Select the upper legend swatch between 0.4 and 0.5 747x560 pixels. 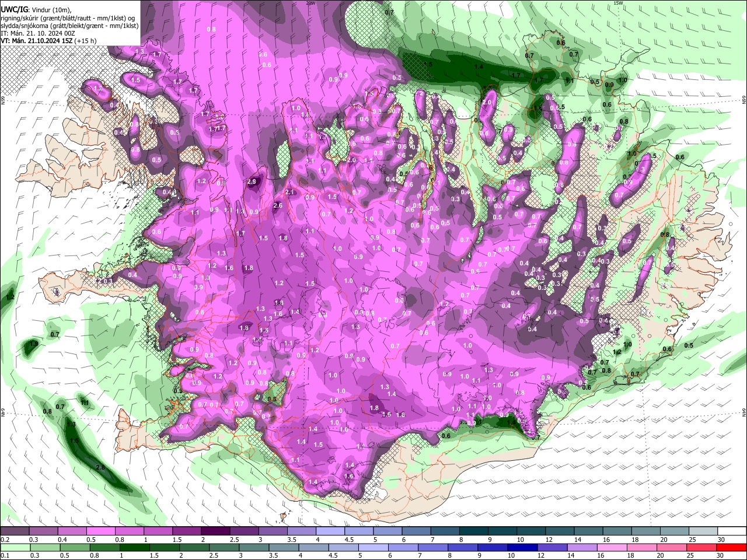[72, 531]
